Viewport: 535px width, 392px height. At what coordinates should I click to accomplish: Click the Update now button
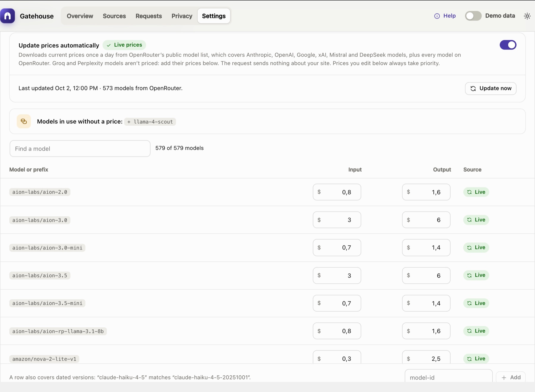(490, 88)
